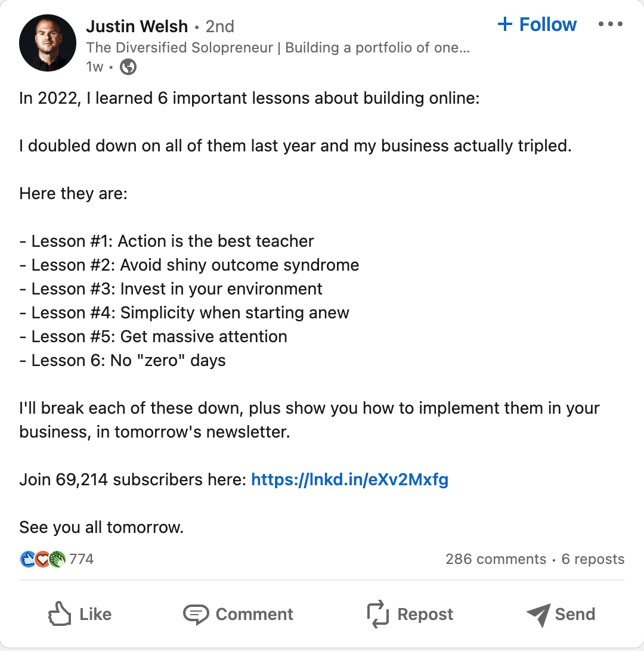Select the heart reaction icon

pyautogui.click(x=41, y=559)
